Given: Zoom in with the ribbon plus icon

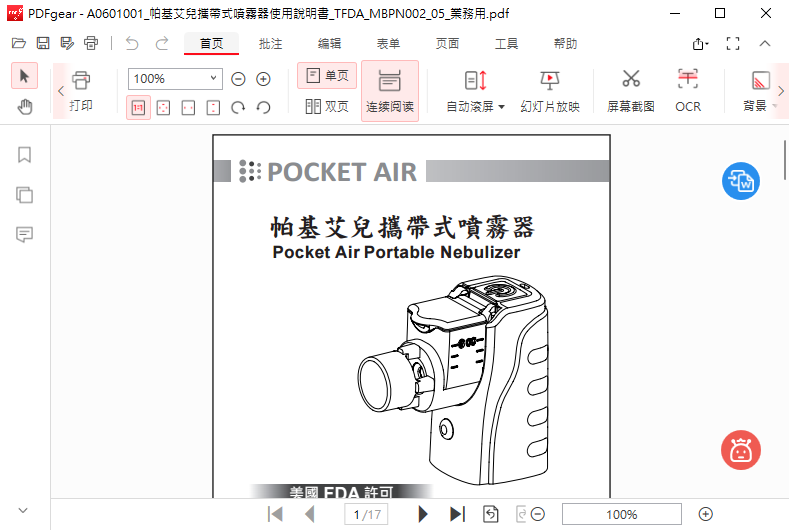Looking at the screenshot, I should coord(263,79).
